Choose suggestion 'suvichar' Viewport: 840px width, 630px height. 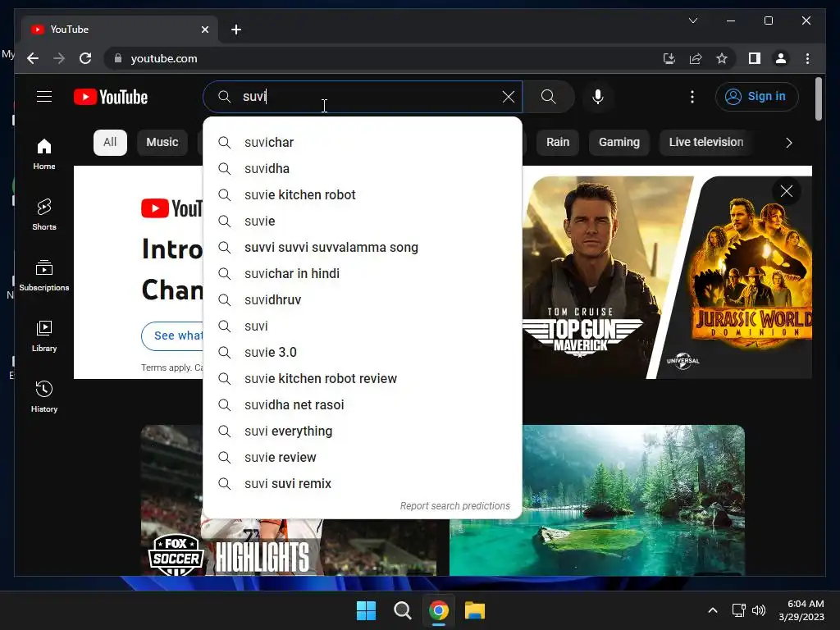click(363, 143)
